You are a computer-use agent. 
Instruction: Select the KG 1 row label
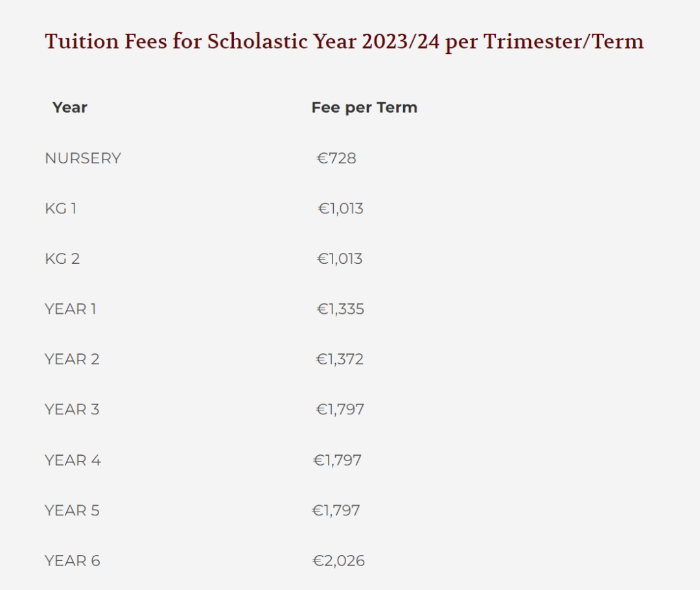tap(61, 209)
